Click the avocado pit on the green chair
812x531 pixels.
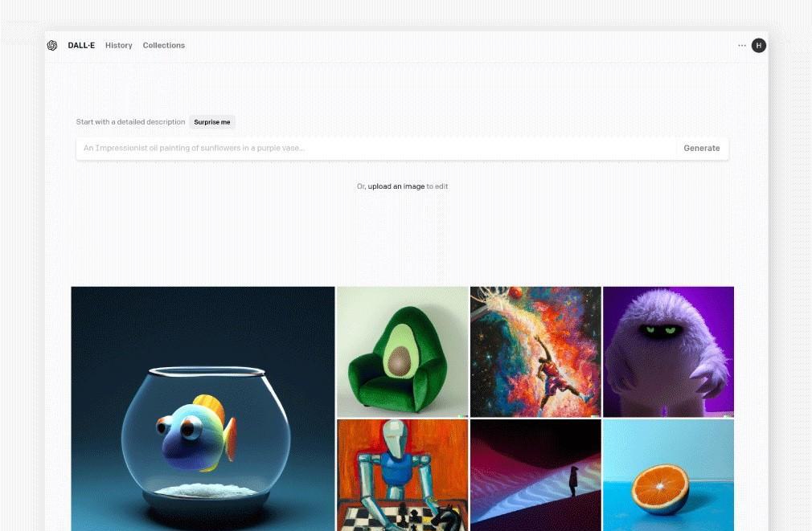400,361
